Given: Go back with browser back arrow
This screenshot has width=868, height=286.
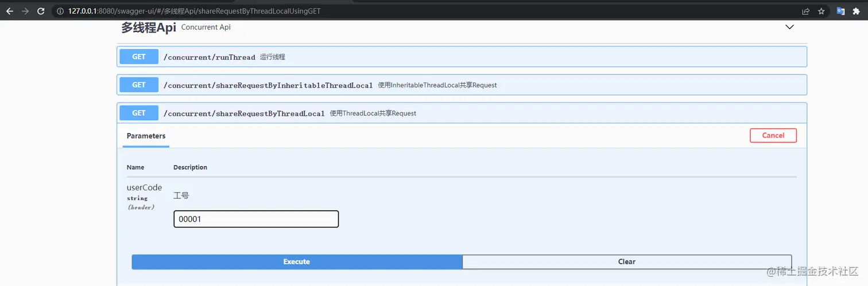Looking at the screenshot, I should coord(9,11).
